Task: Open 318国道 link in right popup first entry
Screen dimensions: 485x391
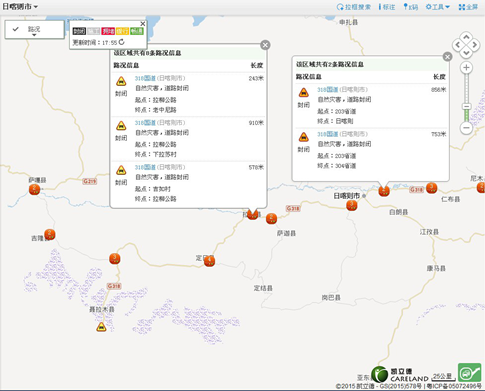Action: pos(327,89)
